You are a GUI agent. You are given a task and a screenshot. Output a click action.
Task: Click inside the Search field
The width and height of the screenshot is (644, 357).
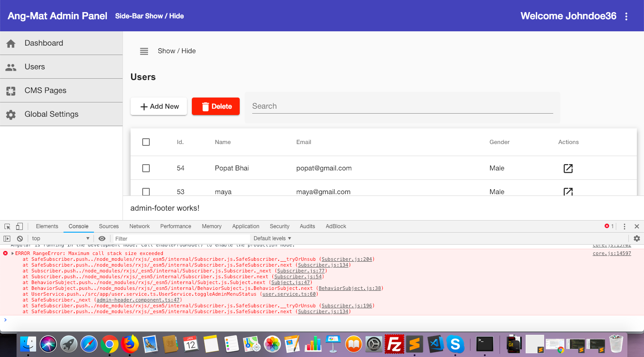[401, 106]
